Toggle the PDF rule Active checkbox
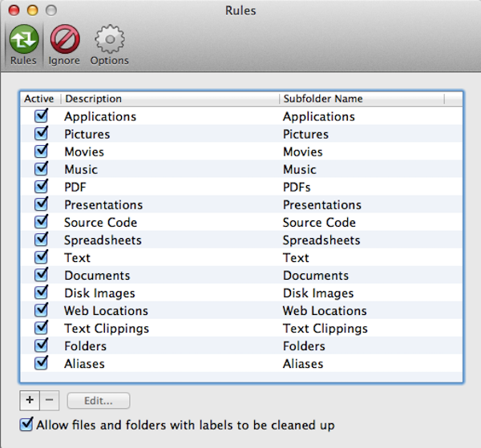 point(41,187)
